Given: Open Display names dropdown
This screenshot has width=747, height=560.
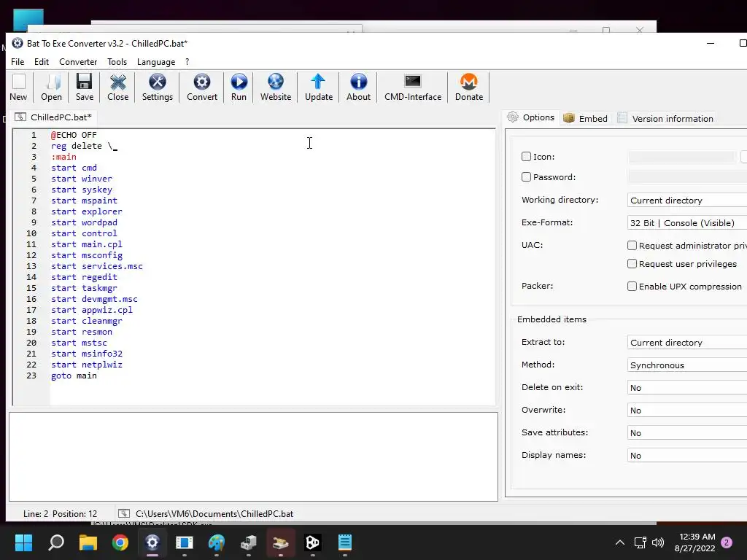Looking at the screenshot, I should (x=687, y=455).
